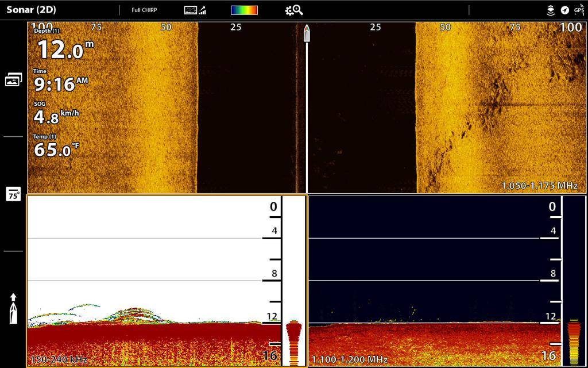
Task: Select the Full CHIRP mode label
Action: (x=144, y=10)
